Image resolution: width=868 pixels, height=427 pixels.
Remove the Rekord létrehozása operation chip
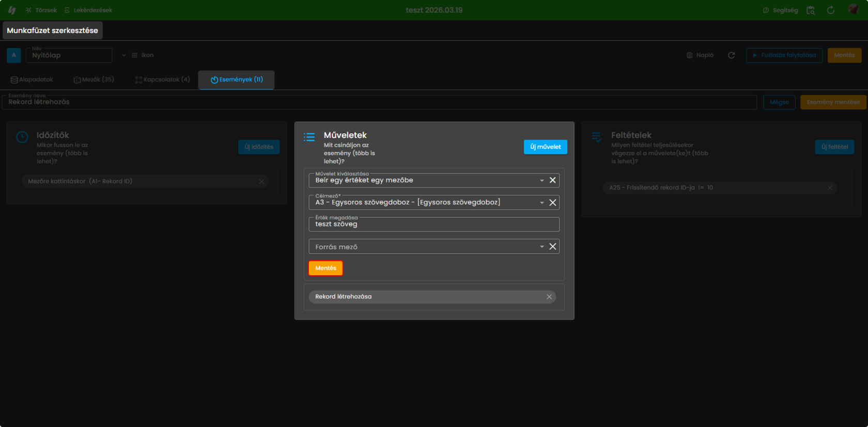click(x=549, y=297)
